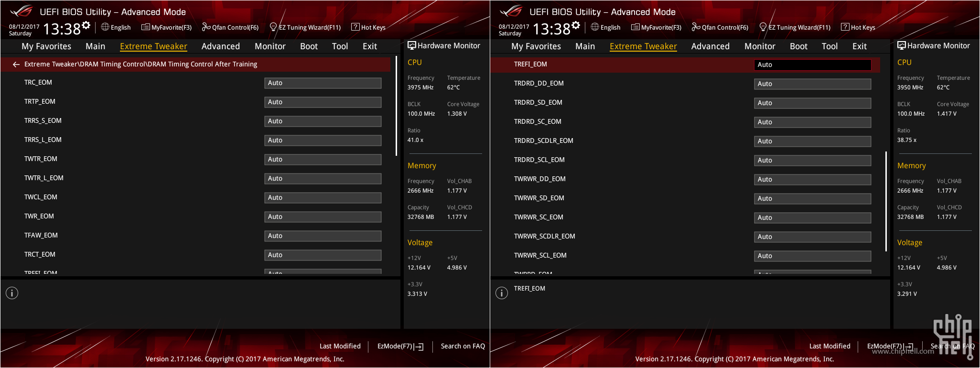This screenshot has width=980, height=368.
Task: Select TRDRD_SCDLR_EOM Auto value box
Action: point(813,141)
